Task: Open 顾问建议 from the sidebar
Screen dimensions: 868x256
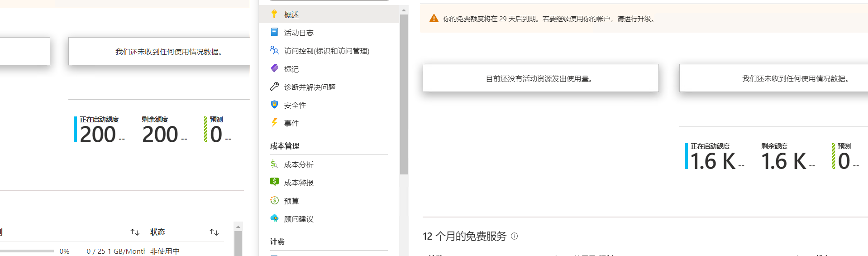Action: coord(298,219)
